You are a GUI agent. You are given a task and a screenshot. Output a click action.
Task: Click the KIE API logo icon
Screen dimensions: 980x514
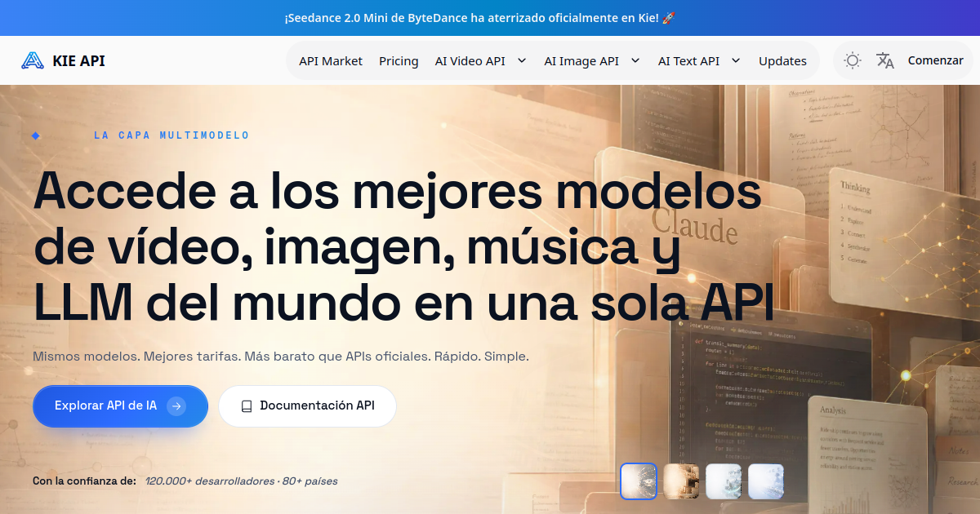(x=33, y=60)
